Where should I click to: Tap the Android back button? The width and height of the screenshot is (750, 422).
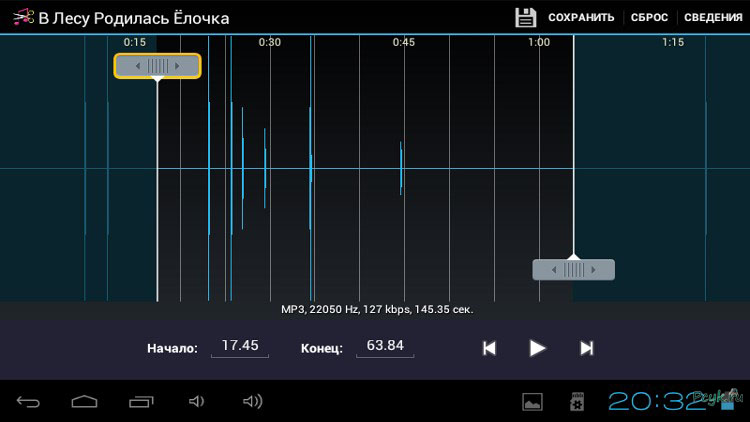click(28, 402)
